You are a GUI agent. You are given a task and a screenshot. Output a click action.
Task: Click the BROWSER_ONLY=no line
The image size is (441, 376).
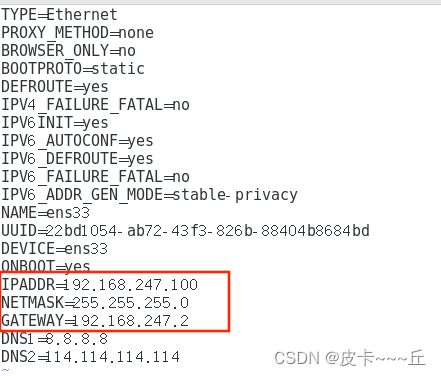click(68, 51)
